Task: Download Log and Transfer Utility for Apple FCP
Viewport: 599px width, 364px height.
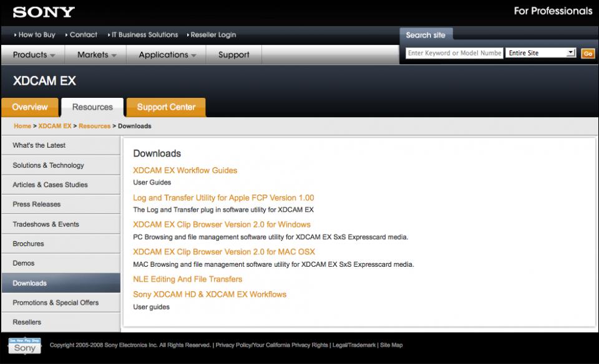Action: 223,198
